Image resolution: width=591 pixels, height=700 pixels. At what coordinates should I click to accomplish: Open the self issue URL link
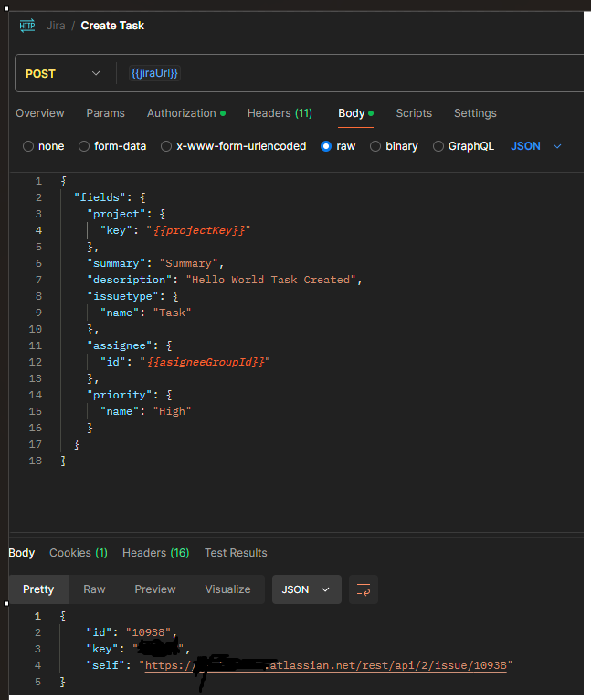coord(326,665)
